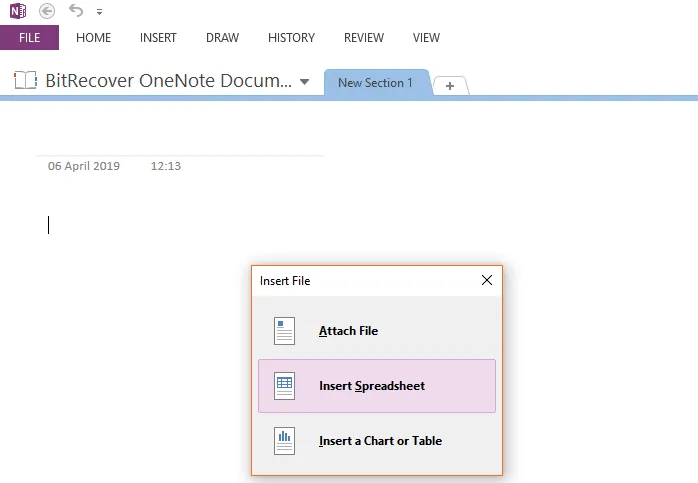This screenshot has height=483, width=698.
Task: Show the HISTORY ribbon tab
Action: click(x=291, y=38)
